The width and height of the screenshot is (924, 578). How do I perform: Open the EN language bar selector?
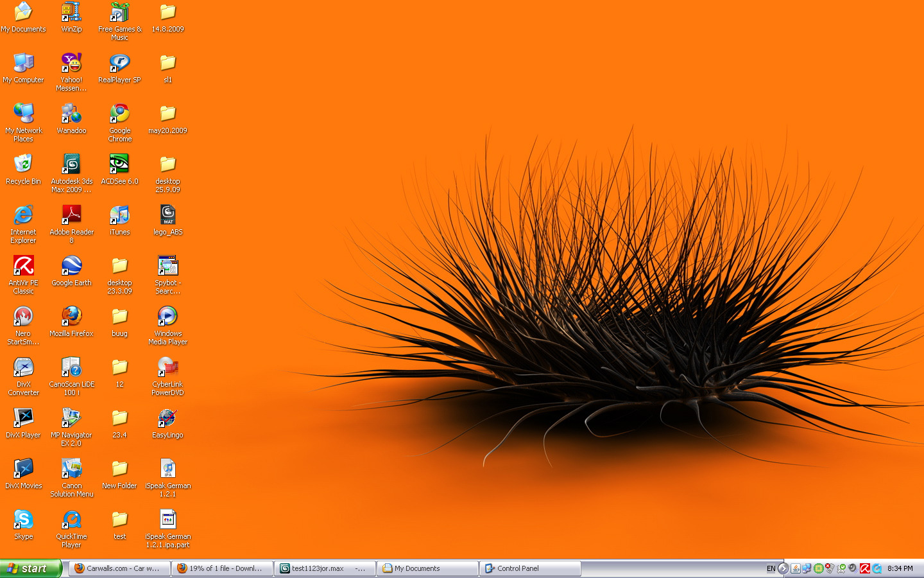click(x=771, y=568)
